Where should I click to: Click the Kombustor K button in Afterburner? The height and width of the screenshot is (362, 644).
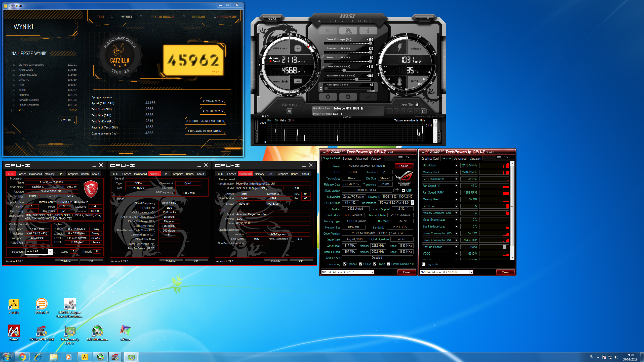[x=328, y=31]
